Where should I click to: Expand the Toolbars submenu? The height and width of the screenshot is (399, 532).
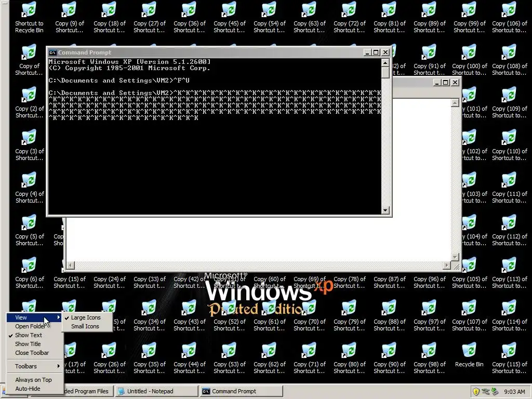(34, 366)
